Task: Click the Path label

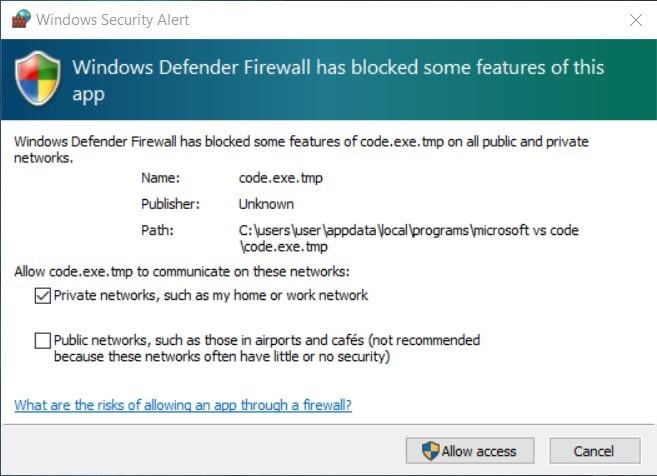Action: pyautogui.click(x=157, y=230)
